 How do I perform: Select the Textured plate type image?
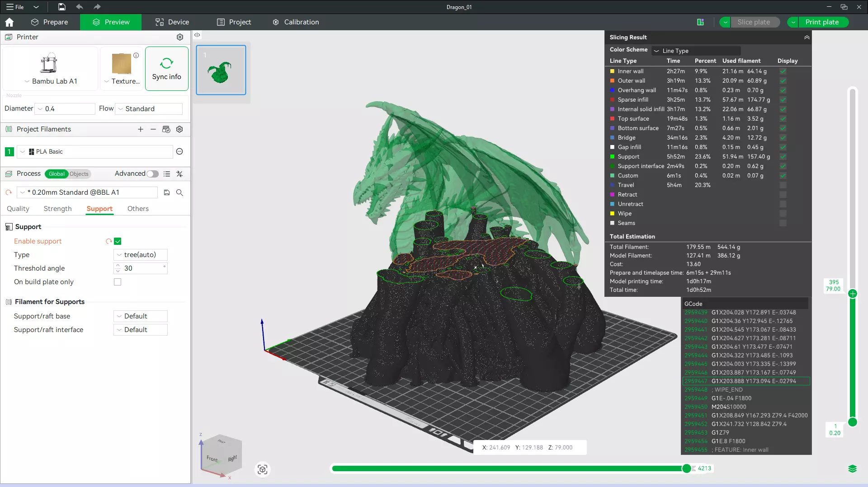(121, 64)
